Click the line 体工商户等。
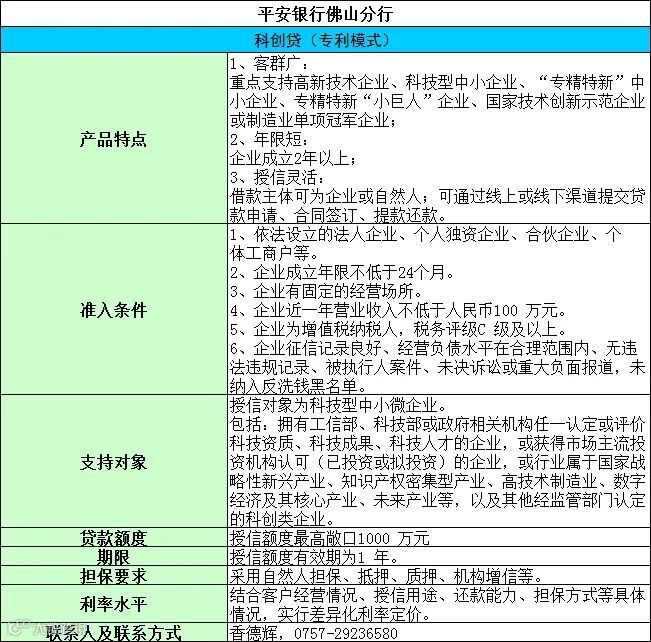651x642 pixels. (274, 253)
